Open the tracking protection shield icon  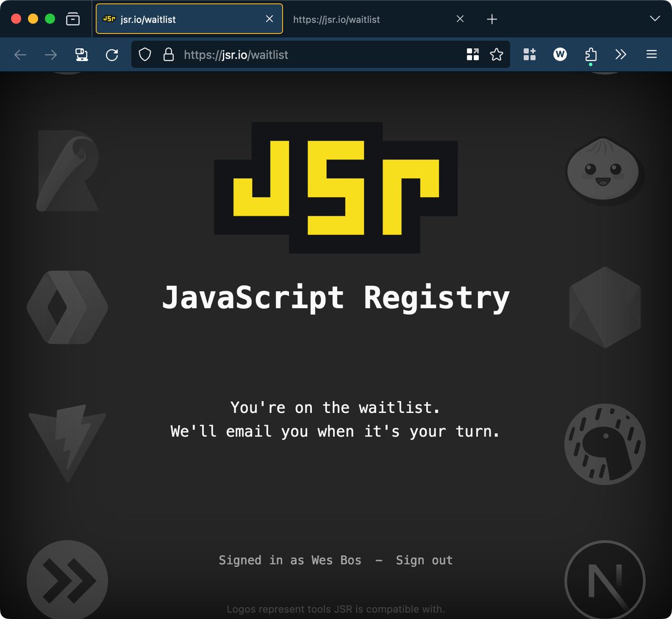(145, 54)
